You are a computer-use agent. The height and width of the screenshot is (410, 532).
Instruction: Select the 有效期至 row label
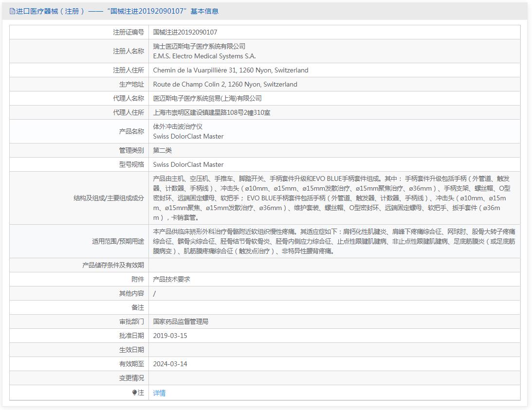131,364
